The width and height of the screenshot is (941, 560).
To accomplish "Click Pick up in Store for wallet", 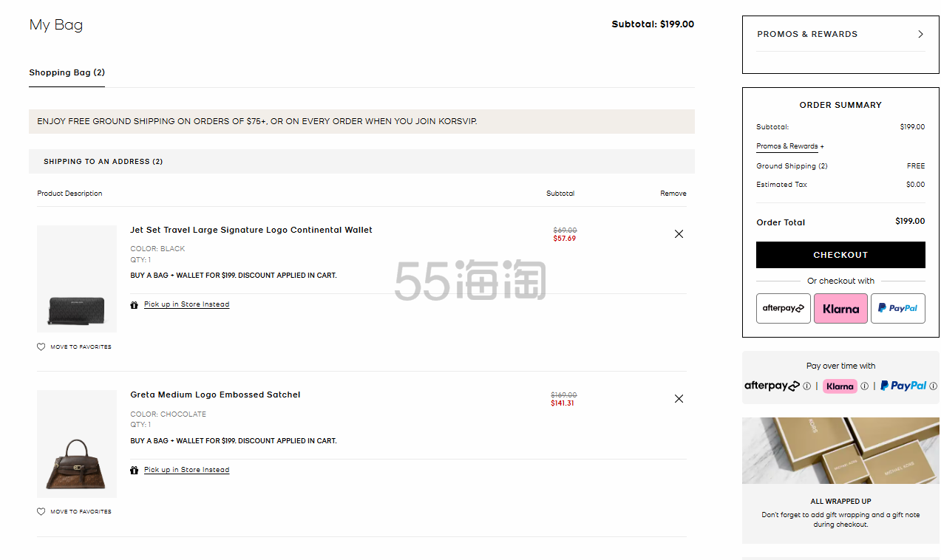I will coord(186,304).
